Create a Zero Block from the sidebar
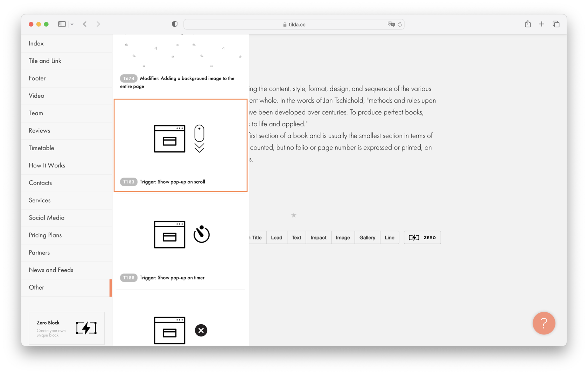 (66, 328)
